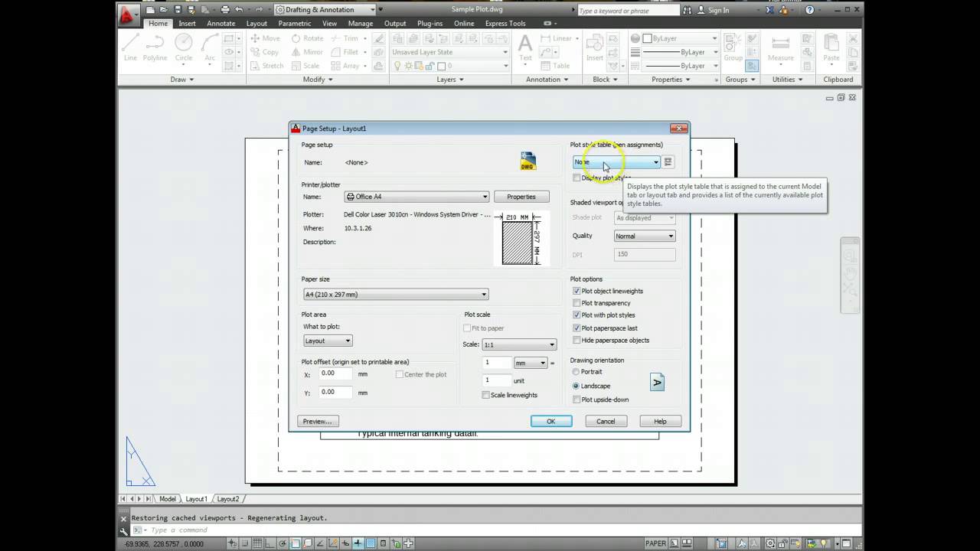This screenshot has width=980, height=551.
Task: Click the Group icon in Groups panel
Action: (733, 46)
